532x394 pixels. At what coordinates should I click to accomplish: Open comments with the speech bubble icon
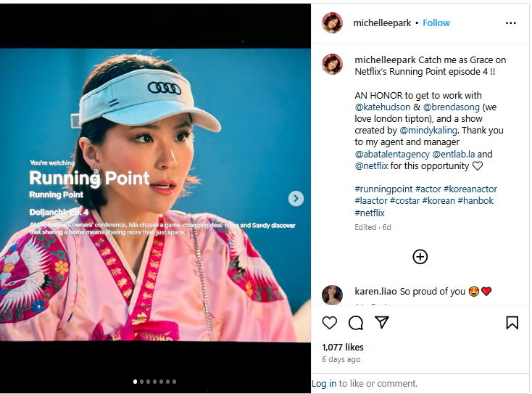tap(356, 322)
